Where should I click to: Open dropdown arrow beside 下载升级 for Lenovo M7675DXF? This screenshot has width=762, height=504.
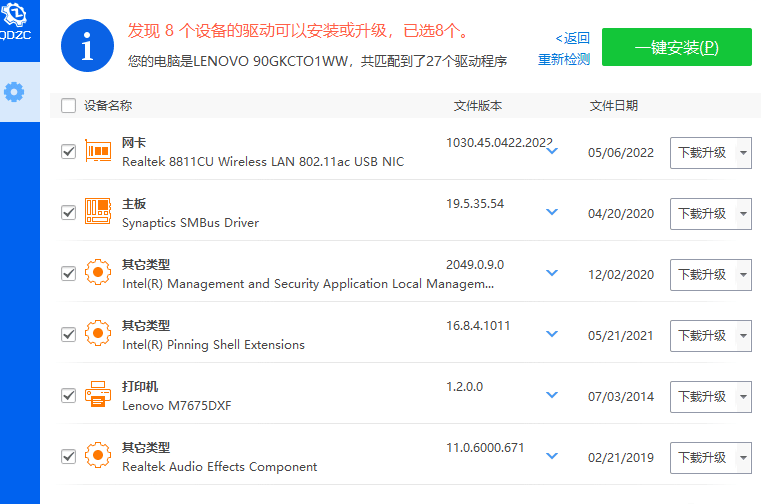click(744, 397)
